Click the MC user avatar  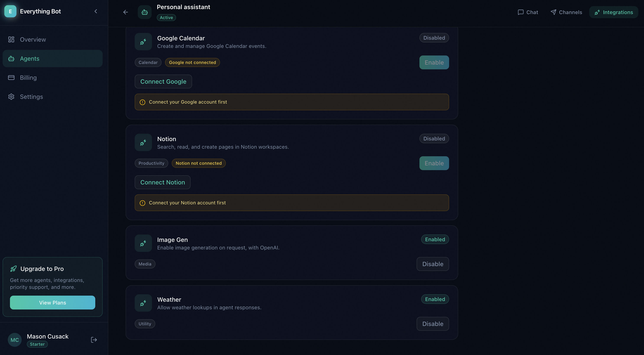15,340
